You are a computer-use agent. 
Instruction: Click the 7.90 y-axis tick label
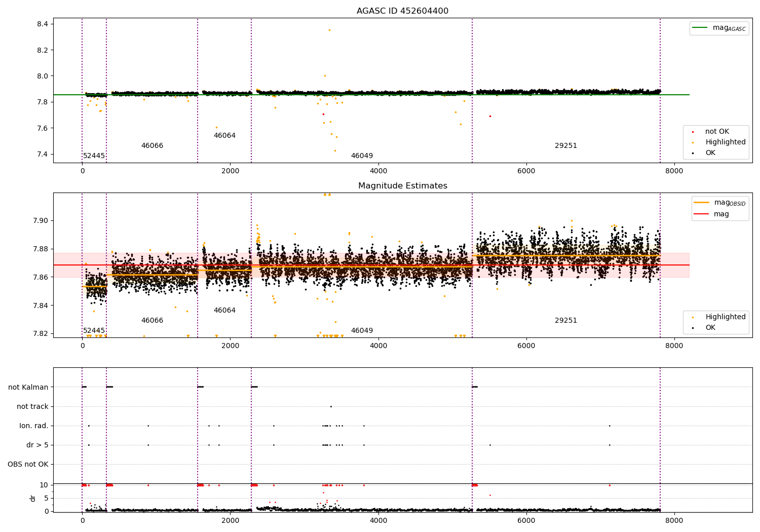tap(41, 221)
